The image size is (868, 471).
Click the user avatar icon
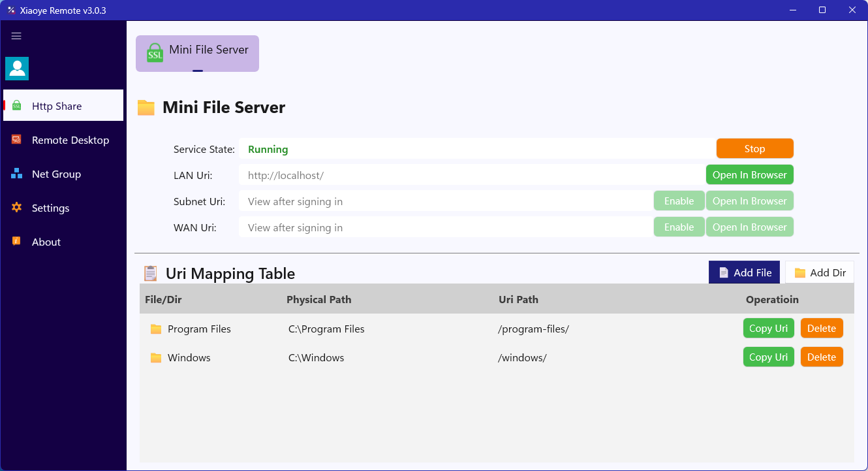pyautogui.click(x=17, y=69)
